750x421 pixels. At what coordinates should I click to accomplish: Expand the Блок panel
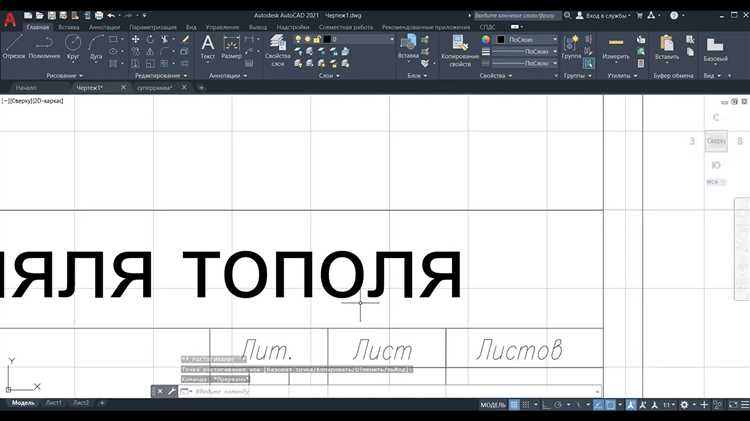click(x=417, y=76)
